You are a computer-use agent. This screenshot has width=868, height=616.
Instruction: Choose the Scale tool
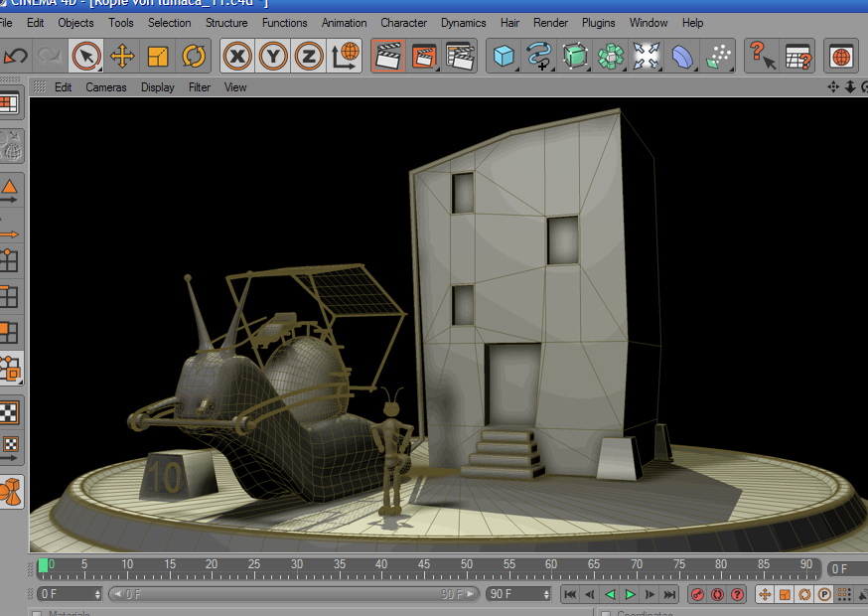(x=157, y=57)
